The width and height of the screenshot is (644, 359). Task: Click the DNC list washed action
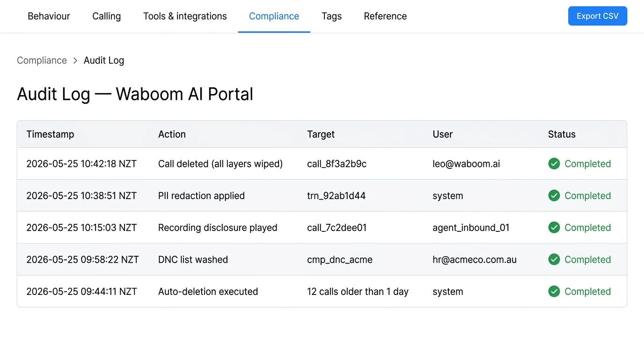point(193,259)
